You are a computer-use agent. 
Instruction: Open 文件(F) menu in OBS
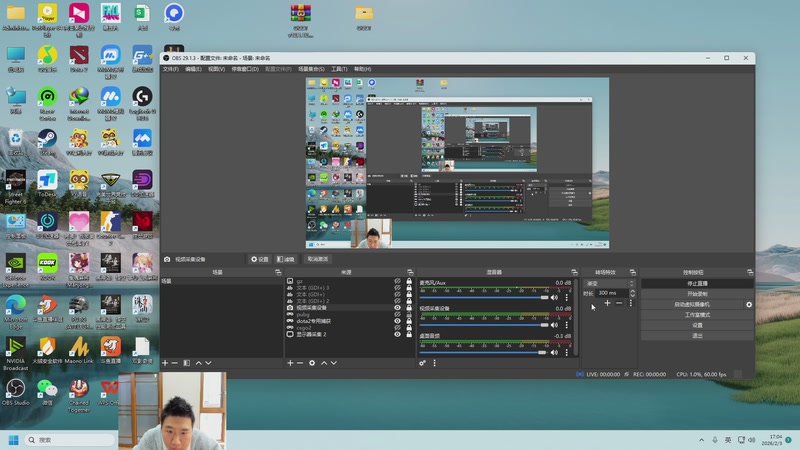pos(170,69)
